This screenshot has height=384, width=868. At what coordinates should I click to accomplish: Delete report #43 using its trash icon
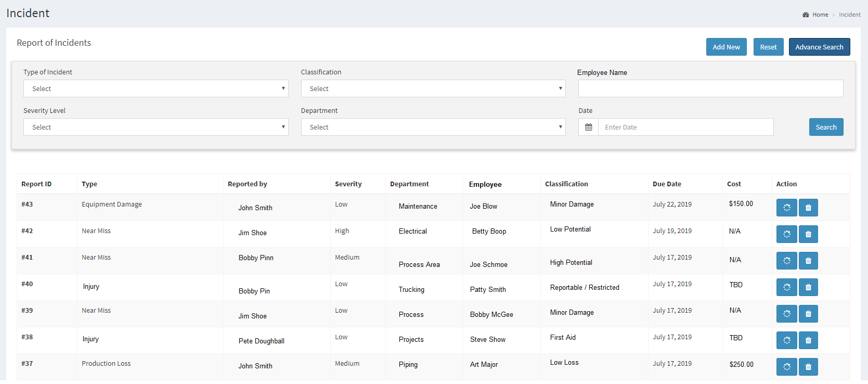click(x=808, y=208)
